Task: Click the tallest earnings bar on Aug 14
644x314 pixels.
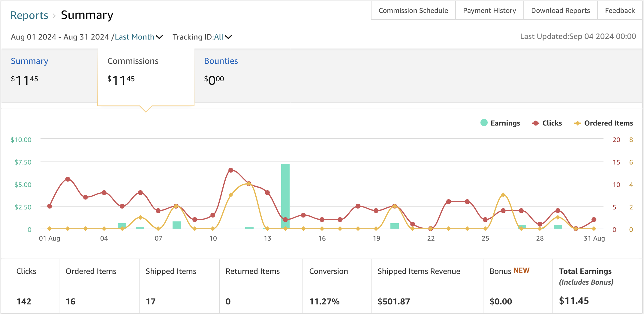Action: point(285,196)
